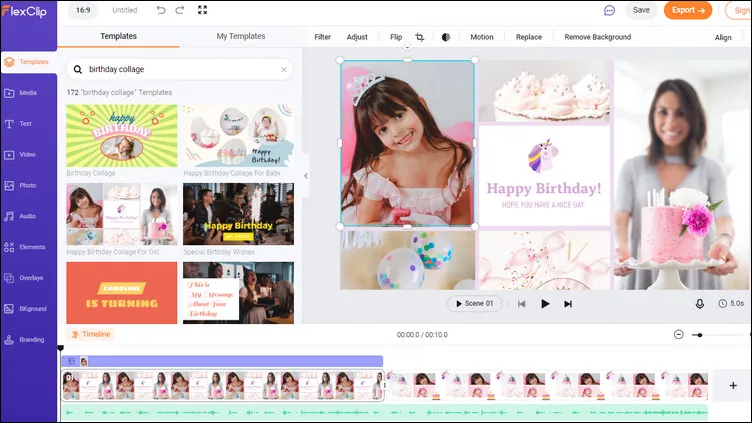Open the Motion option
This screenshot has height=423, width=752.
(x=482, y=37)
